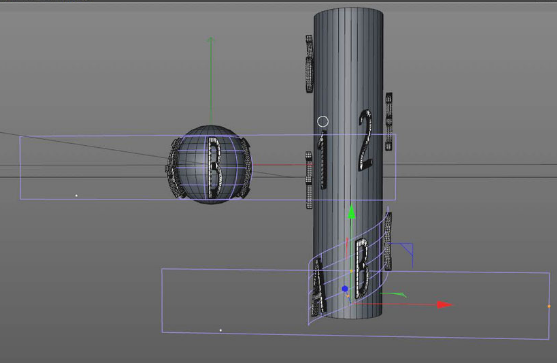Click the bright green Y-axis arrow on cylinder

pos(351,212)
